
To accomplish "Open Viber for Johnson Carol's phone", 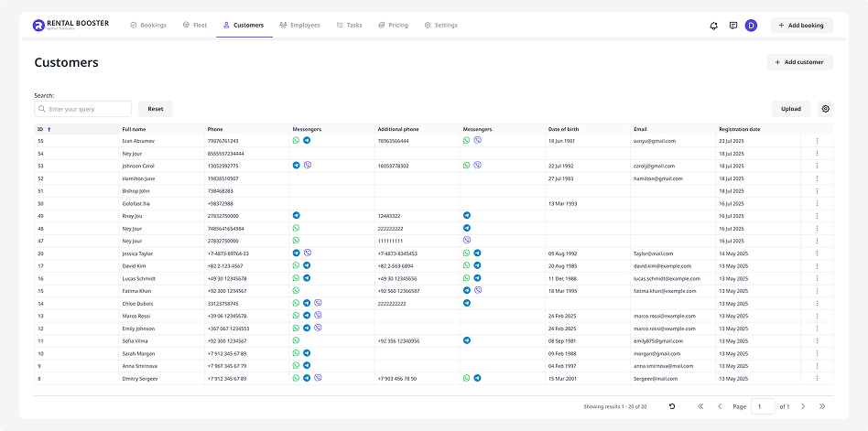I will tap(307, 166).
